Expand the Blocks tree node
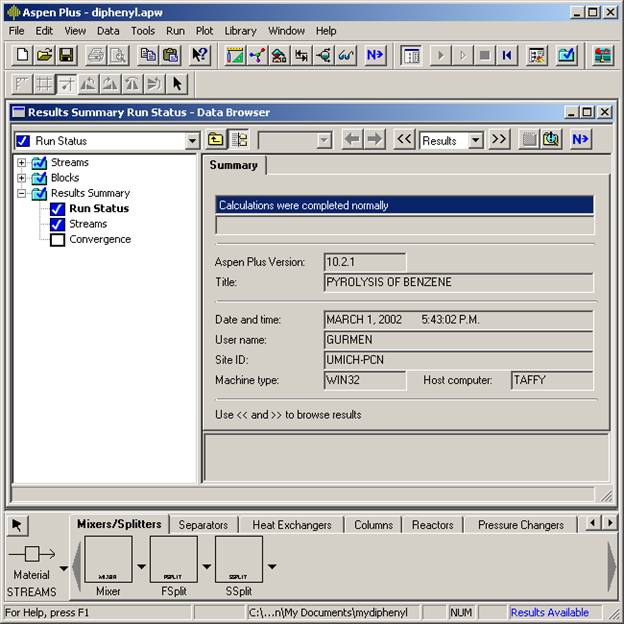The image size is (624, 624). click(22, 178)
